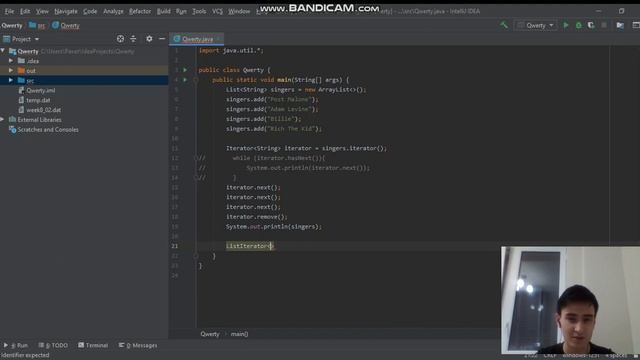
Task: Hide the Project tool window
Action: 162,39
